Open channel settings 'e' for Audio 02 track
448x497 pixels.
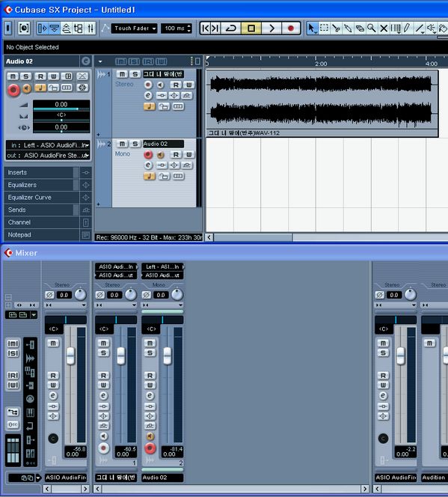(x=148, y=165)
